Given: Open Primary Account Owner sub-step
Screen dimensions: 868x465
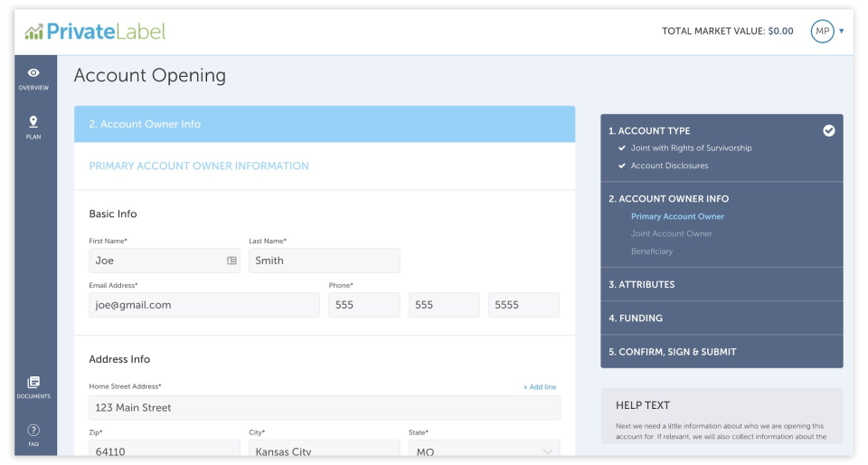Looking at the screenshot, I should (x=677, y=216).
